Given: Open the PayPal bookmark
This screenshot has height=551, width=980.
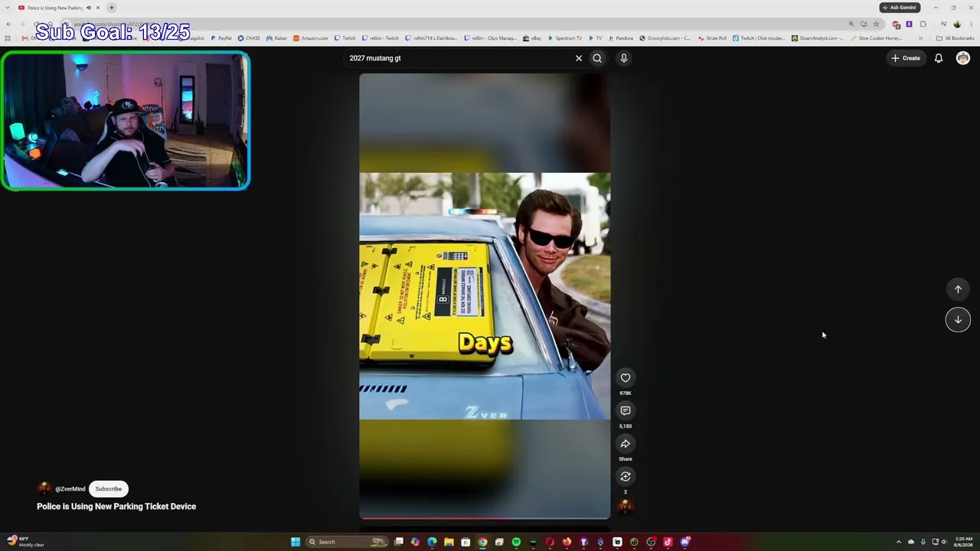Looking at the screenshot, I should point(221,38).
